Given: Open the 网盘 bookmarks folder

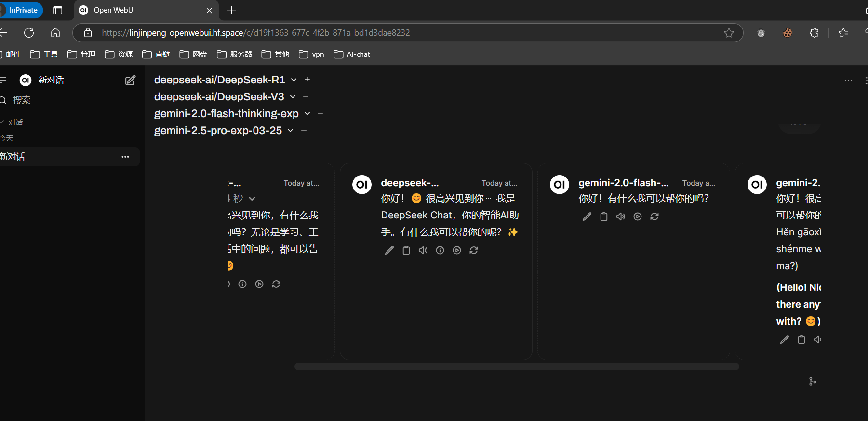Looking at the screenshot, I should tap(193, 54).
